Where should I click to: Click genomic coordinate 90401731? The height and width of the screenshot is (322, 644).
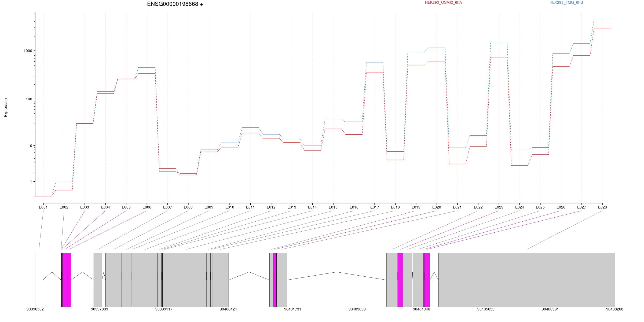click(293, 309)
